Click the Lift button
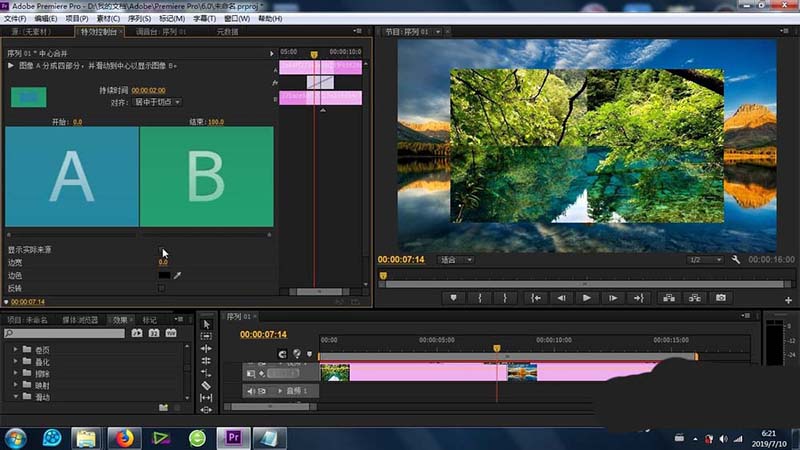The image size is (800, 450). pos(669,298)
